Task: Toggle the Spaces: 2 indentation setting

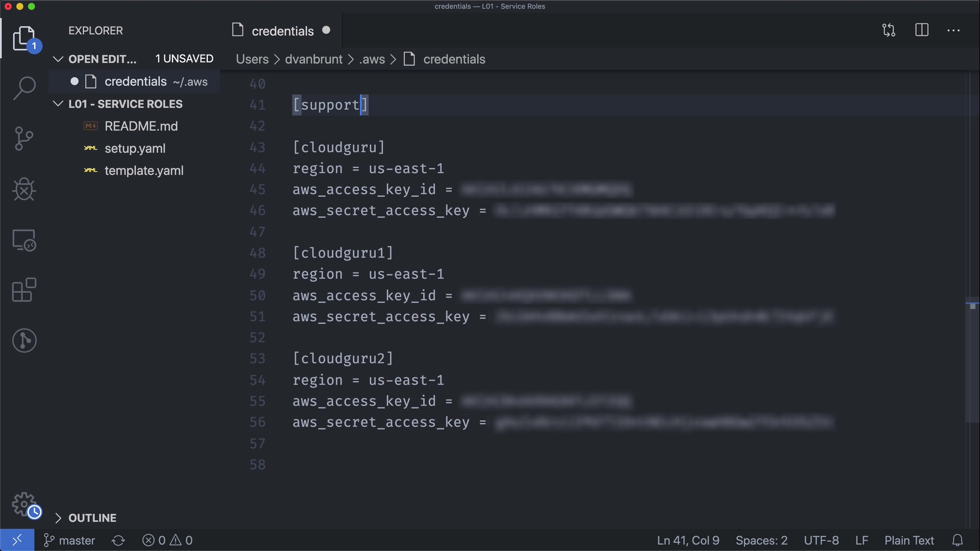Action: click(x=761, y=540)
